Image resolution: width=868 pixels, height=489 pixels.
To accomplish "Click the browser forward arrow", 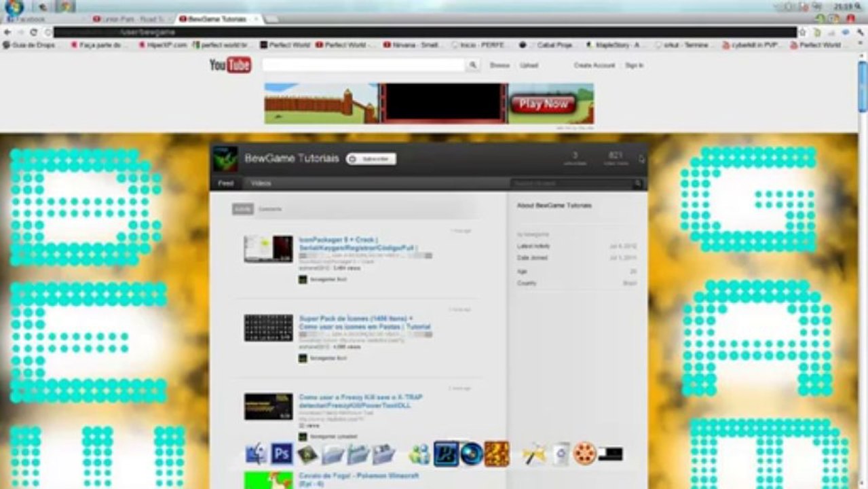I will tap(20, 32).
